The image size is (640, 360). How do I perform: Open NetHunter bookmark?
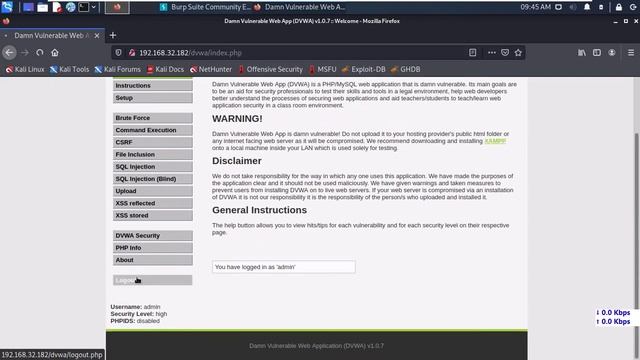pyautogui.click(x=211, y=69)
